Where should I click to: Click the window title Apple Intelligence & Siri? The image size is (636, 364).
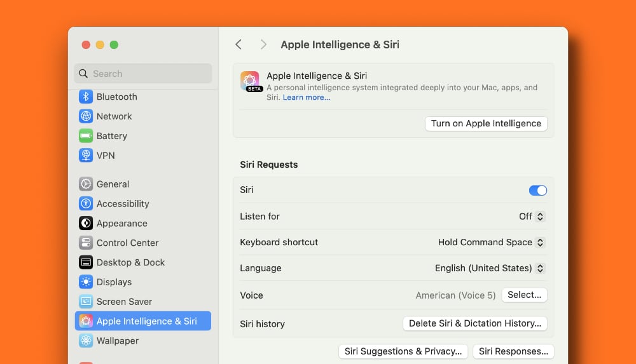pos(340,44)
